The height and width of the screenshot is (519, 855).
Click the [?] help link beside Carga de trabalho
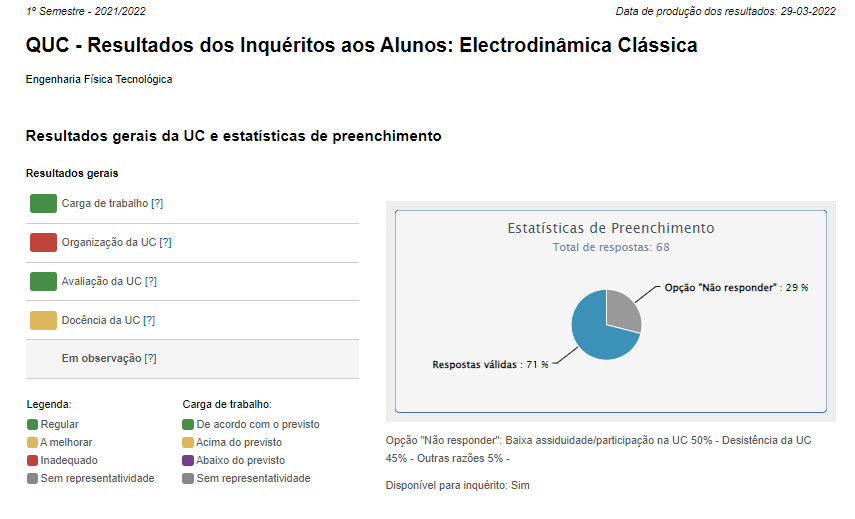157,204
